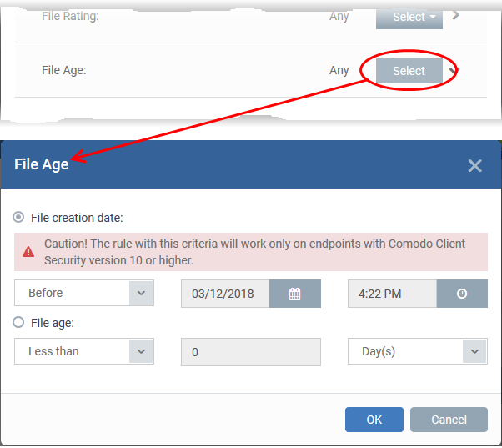Image resolution: width=502 pixels, height=448 pixels.
Task: Click the Before dropdown arrow button
Action: 141,293
